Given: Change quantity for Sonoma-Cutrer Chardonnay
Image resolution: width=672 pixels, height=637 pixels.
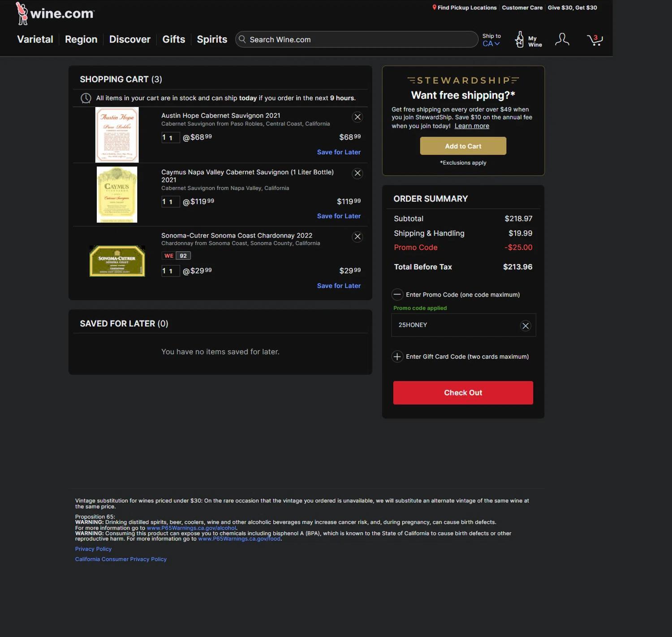Looking at the screenshot, I should click(170, 271).
